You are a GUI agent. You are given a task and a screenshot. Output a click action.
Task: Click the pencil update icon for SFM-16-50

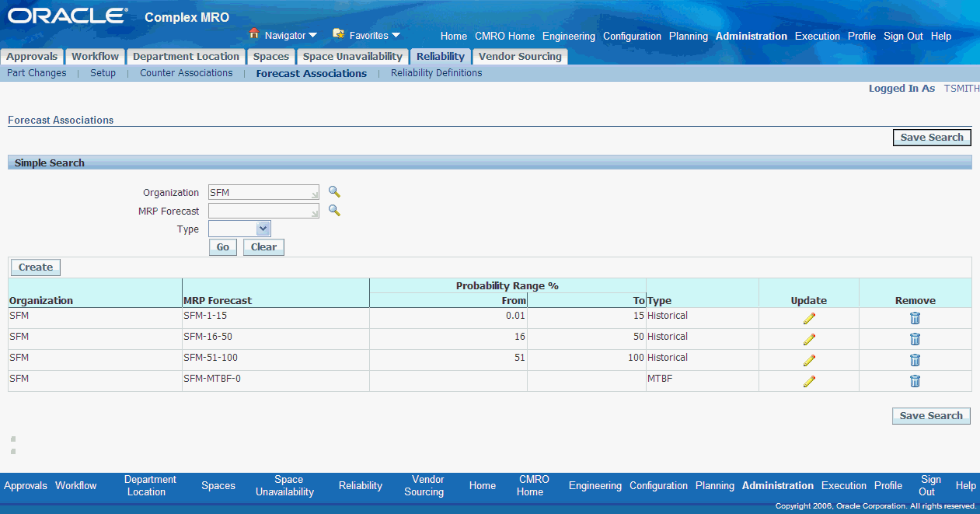coord(809,339)
